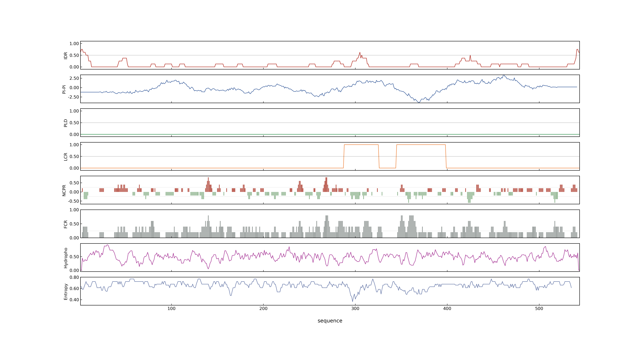The height and width of the screenshot is (343, 644).
Task: Click the IDR y-axis label
Action: pyautogui.click(x=66, y=55)
